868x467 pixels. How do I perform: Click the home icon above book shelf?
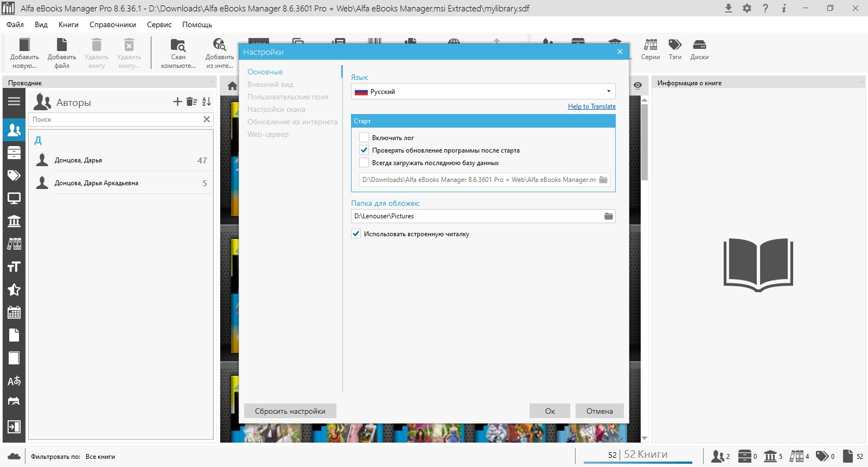pyautogui.click(x=233, y=86)
